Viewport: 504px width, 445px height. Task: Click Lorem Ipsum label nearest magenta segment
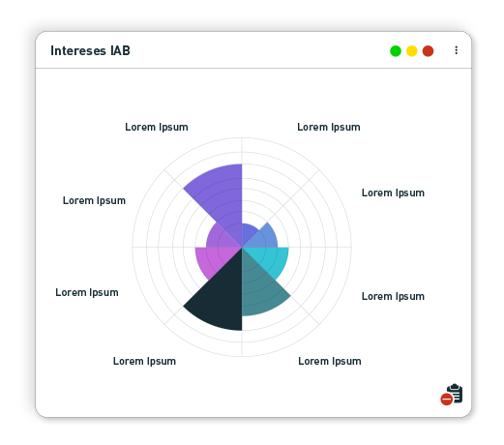[87, 292]
